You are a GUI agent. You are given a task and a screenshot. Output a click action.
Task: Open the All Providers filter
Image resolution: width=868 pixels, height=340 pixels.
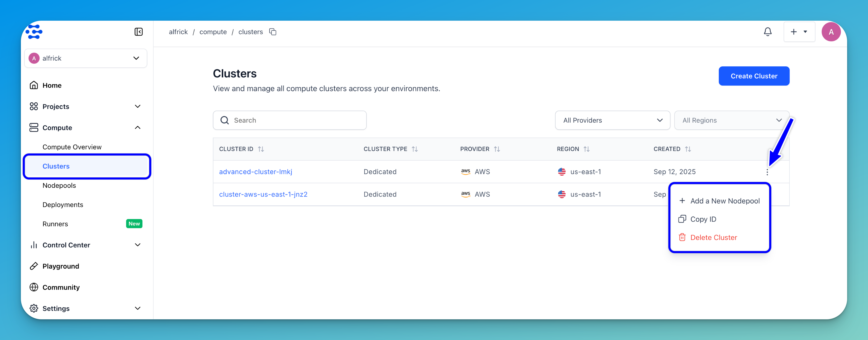[612, 120]
